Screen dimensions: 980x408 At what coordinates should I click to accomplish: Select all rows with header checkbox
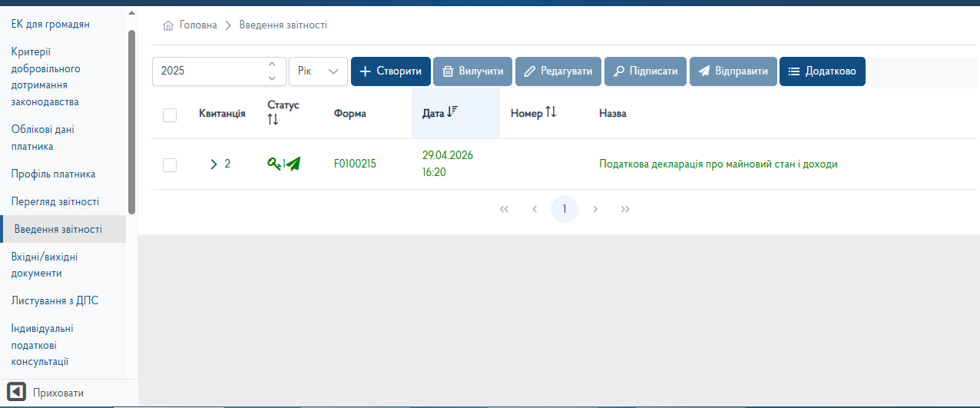point(170,114)
